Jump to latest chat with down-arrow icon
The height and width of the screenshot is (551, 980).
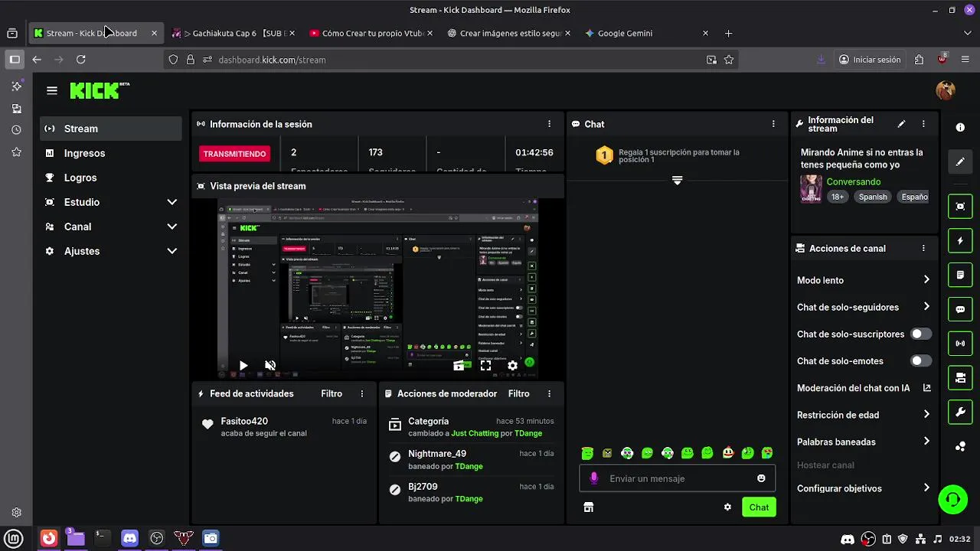(x=677, y=181)
